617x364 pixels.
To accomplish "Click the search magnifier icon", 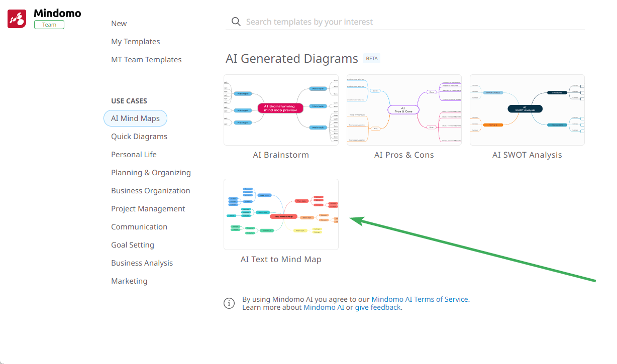I will [x=236, y=22].
